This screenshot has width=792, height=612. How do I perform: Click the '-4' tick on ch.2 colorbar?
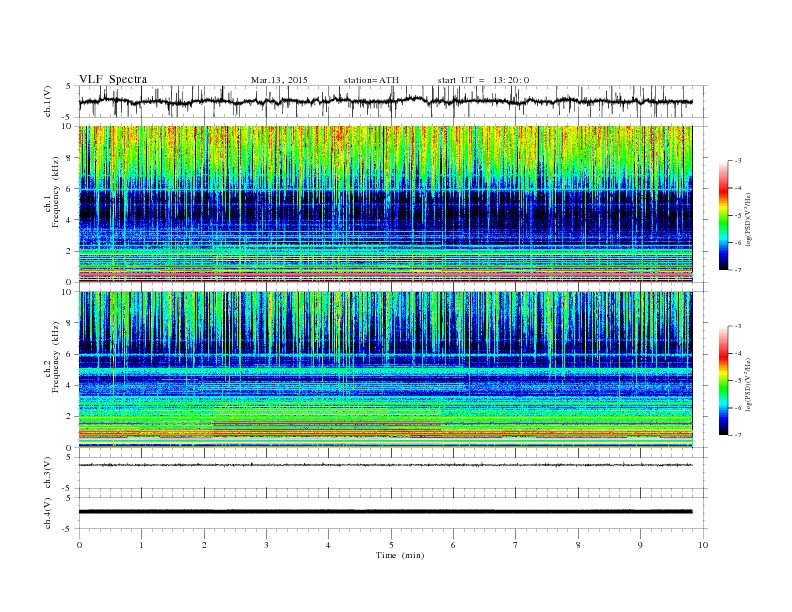[x=738, y=353]
